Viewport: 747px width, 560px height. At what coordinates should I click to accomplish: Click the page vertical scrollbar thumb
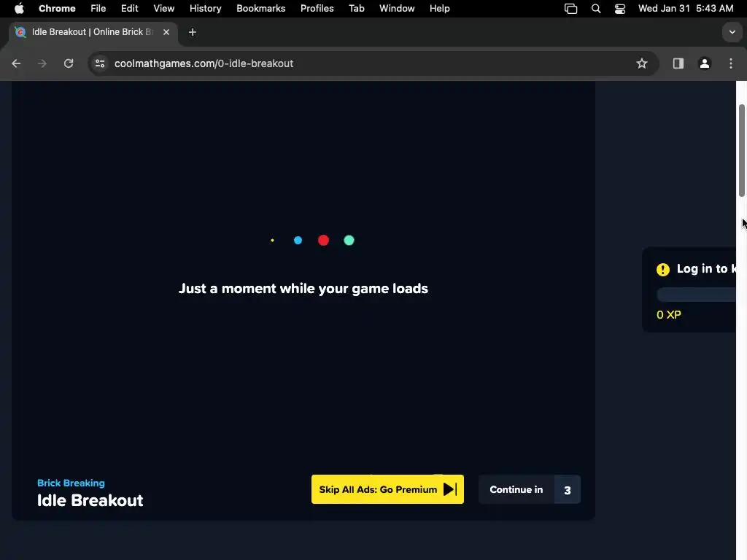tap(742, 150)
